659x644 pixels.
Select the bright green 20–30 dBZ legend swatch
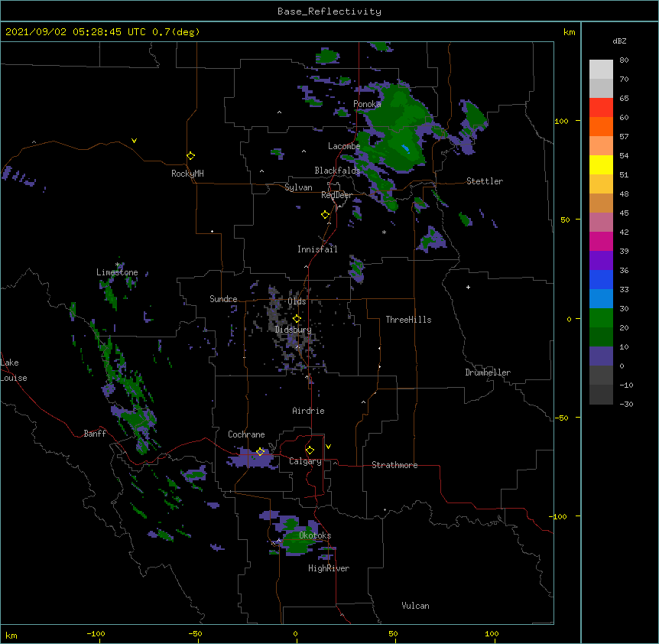pos(601,318)
